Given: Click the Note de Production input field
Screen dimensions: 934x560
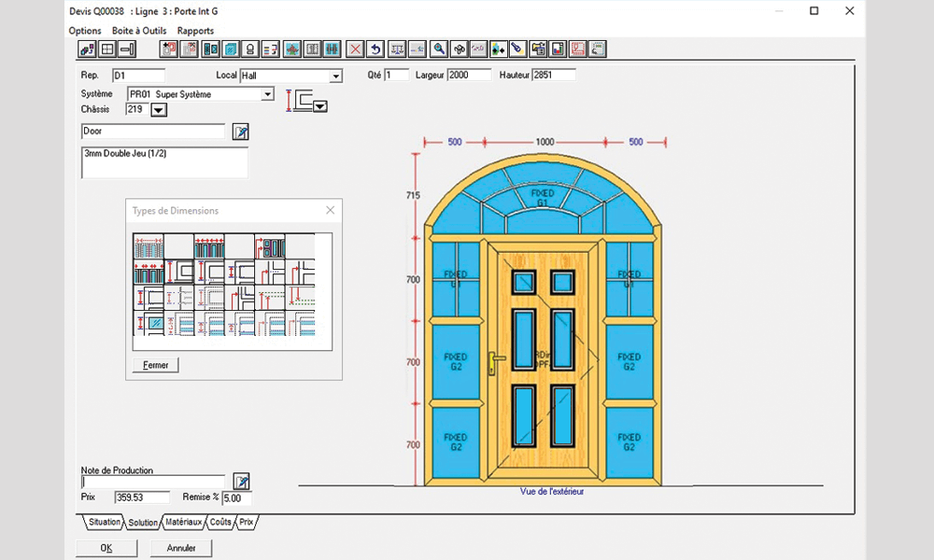Looking at the screenshot, I should 153,482.
